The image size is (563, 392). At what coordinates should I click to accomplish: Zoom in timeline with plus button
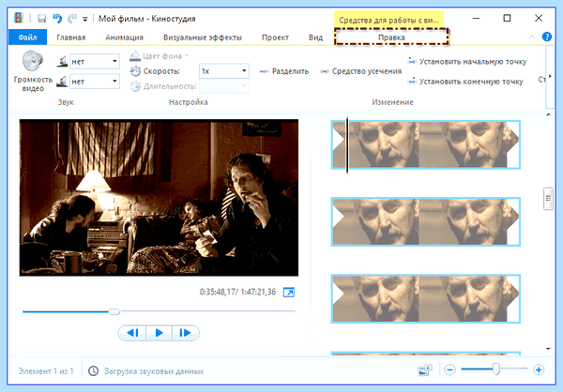[x=539, y=369]
